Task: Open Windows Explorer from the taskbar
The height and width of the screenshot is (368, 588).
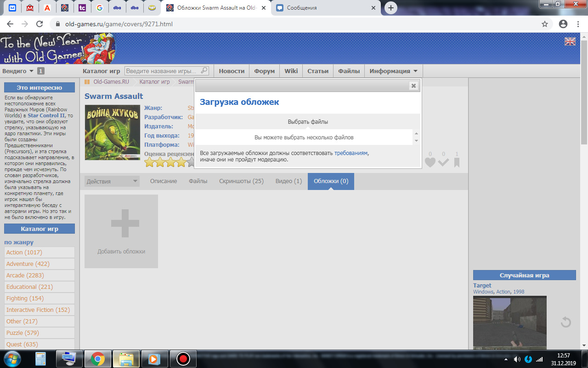Action: [x=126, y=358]
